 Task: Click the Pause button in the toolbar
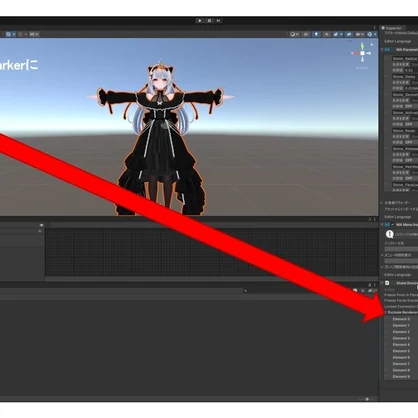pyautogui.click(x=209, y=21)
